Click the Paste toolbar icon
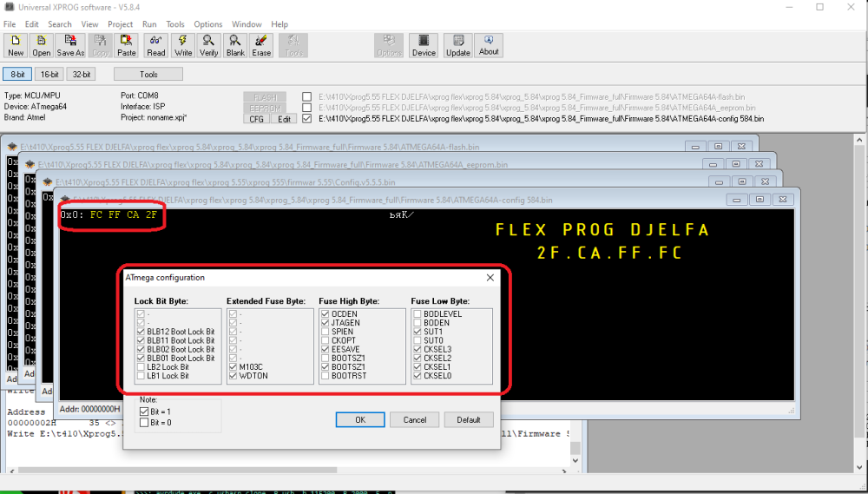Screen dimensions: 868x494 pos(126,45)
